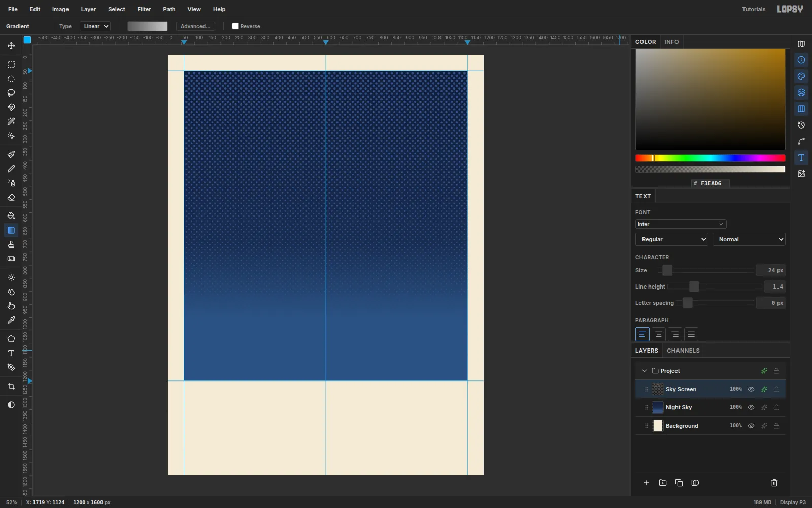The image size is (812, 508).
Task: Align paragraph text to center
Action: coord(659,334)
